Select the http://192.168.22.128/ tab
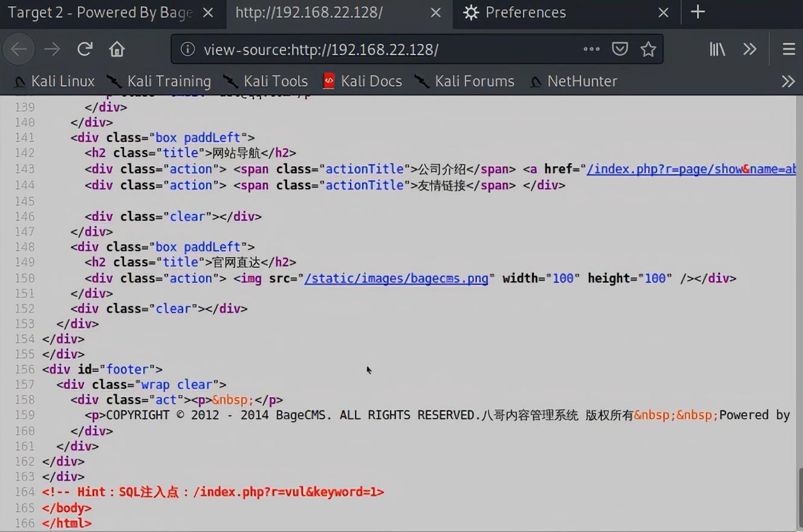This screenshot has width=803, height=532. click(339, 13)
